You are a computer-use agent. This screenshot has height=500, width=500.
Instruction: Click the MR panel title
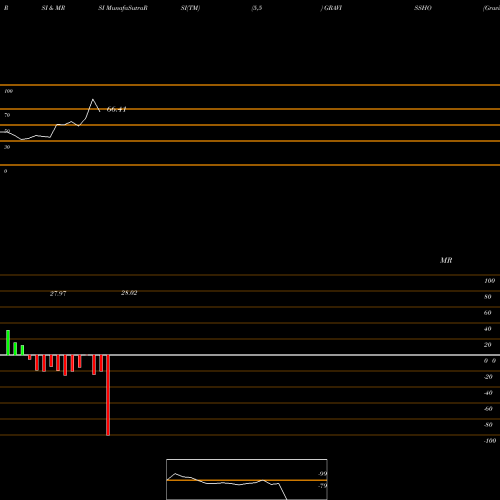coord(446,260)
